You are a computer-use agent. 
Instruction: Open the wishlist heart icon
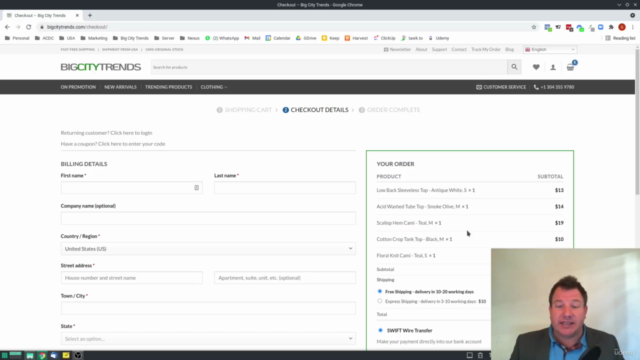536,67
